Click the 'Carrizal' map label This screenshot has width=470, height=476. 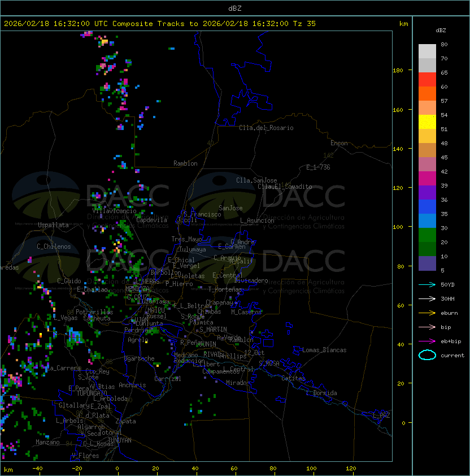coord(168,379)
